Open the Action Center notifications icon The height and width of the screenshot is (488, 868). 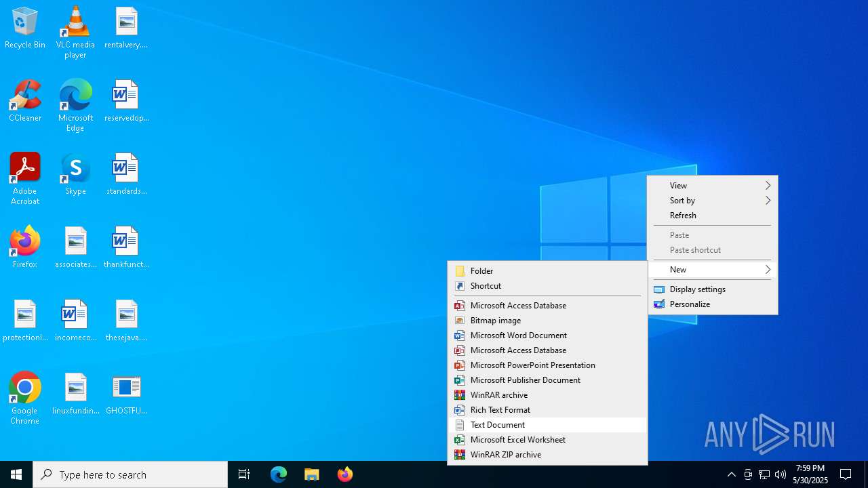[846, 474]
